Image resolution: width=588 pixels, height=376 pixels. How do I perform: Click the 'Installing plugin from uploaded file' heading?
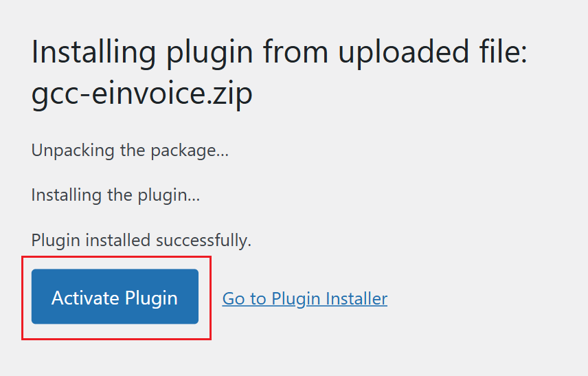pyautogui.click(x=279, y=52)
